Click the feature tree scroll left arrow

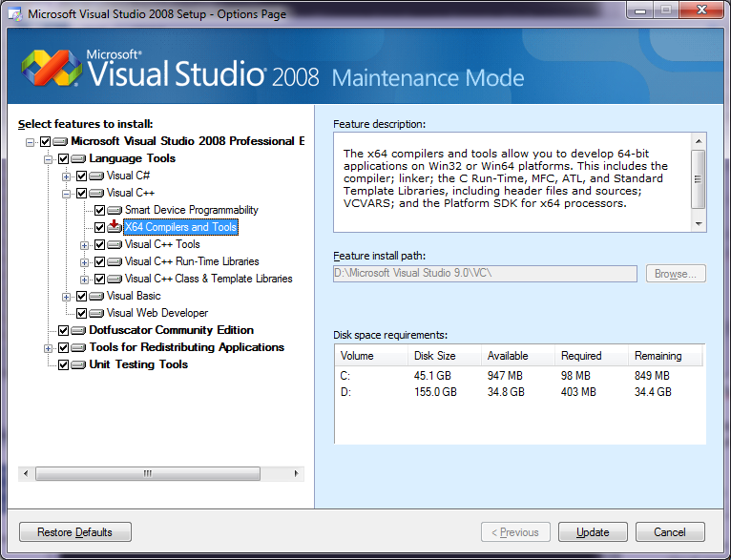(x=26, y=474)
